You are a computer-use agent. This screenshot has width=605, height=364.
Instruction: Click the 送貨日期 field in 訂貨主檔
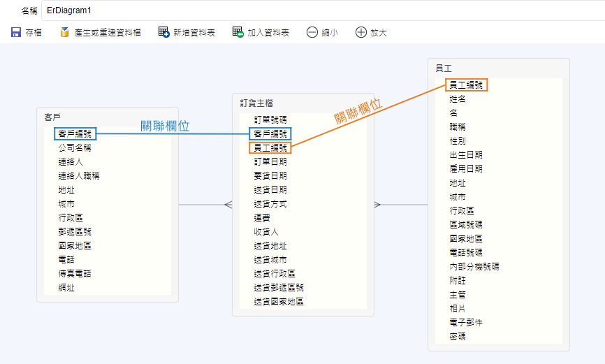(x=270, y=190)
